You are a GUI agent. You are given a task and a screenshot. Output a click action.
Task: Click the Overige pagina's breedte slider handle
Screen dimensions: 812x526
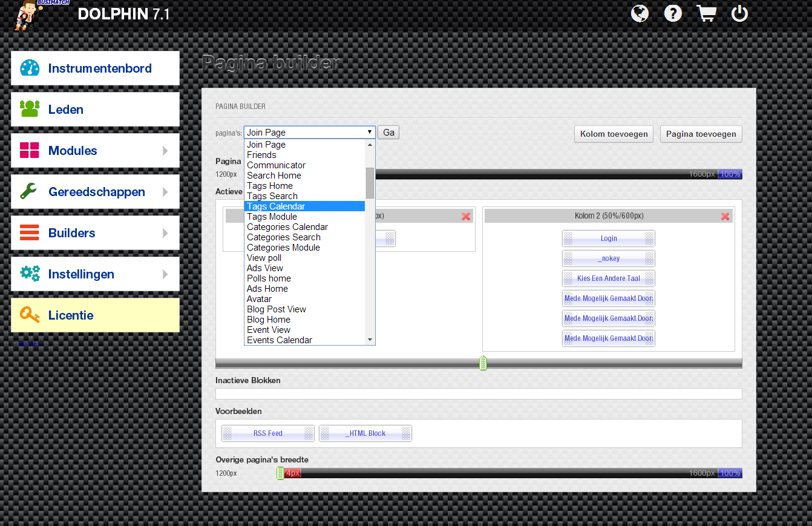(280, 473)
